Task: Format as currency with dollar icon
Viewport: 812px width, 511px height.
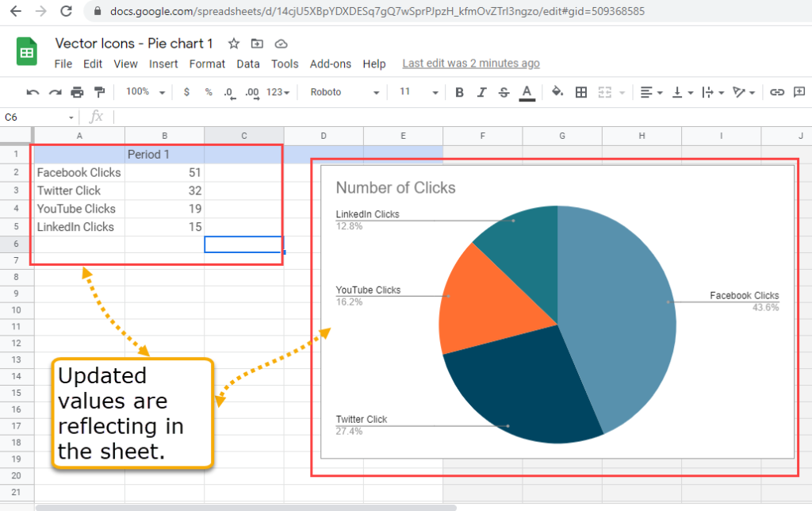Action: [x=186, y=92]
